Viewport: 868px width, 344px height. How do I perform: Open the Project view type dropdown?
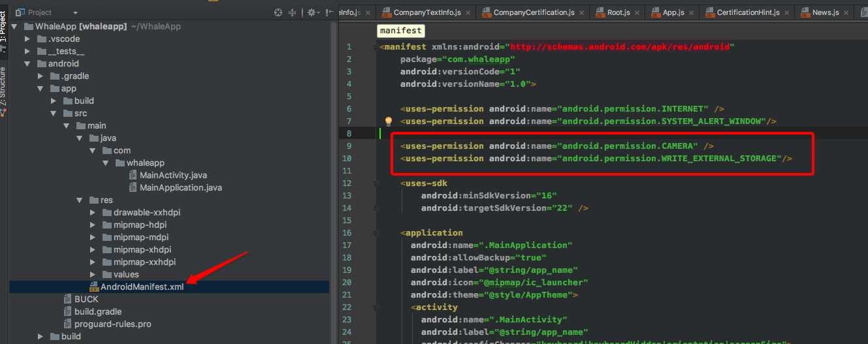pyautogui.click(x=74, y=12)
